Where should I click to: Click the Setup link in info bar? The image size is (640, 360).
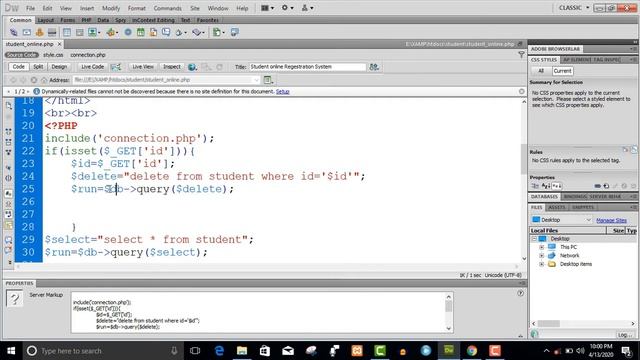(x=282, y=91)
